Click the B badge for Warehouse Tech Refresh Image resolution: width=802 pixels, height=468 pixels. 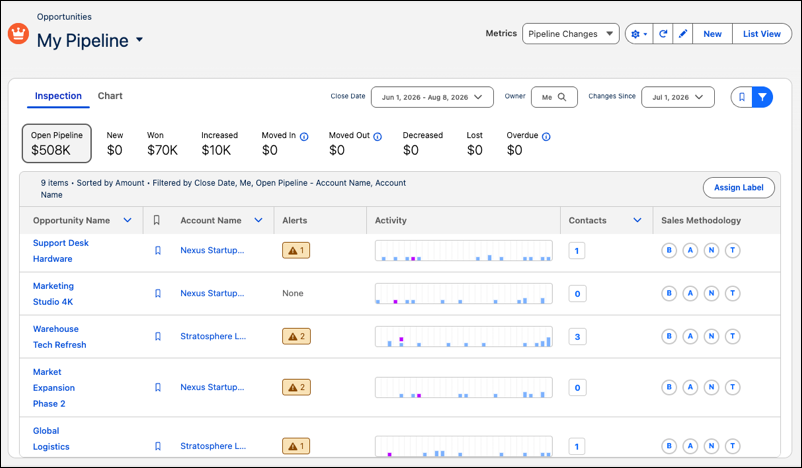pos(669,337)
